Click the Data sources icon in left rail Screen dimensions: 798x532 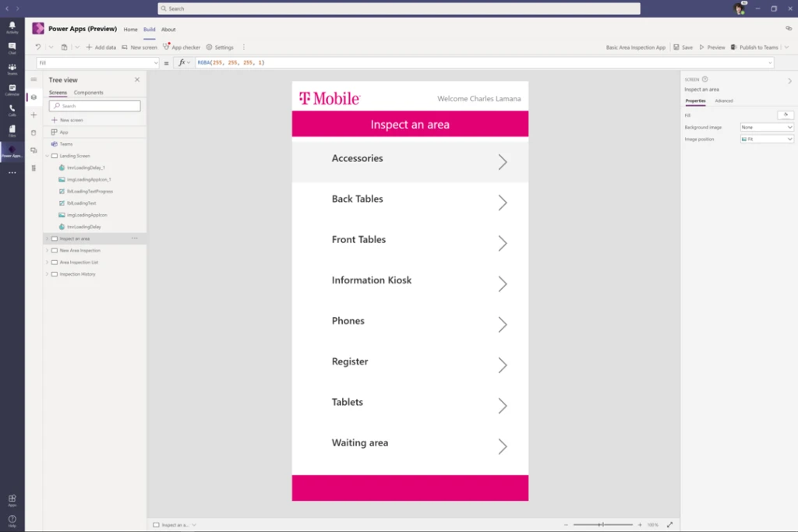coord(33,132)
